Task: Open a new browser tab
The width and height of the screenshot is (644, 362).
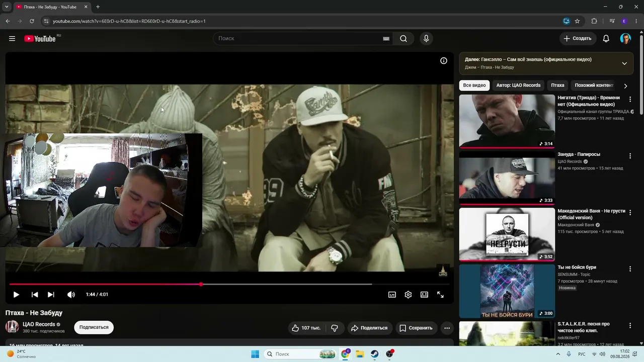Action: (x=98, y=7)
